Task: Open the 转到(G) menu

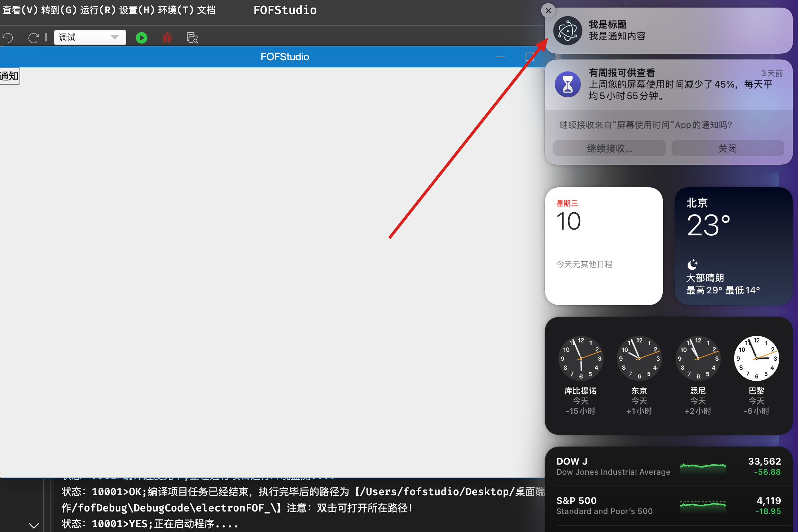Action: pos(59,10)
